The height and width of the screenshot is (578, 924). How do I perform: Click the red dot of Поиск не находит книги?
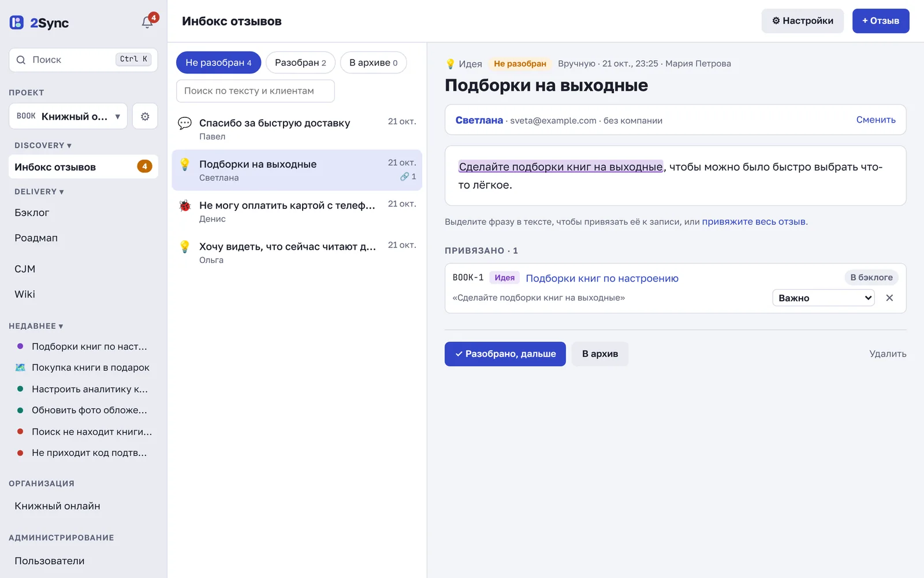[20, 431]
